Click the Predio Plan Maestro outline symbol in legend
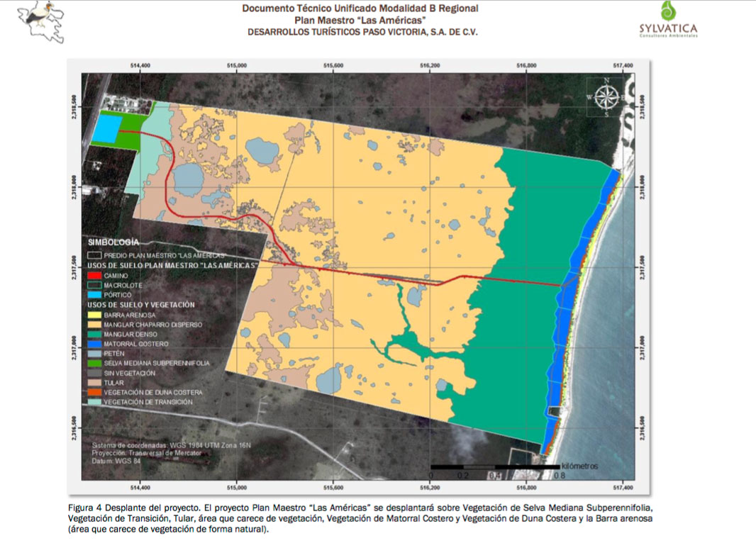The width and height of the screenshot is (756, 543). click(x=94, y=254)
